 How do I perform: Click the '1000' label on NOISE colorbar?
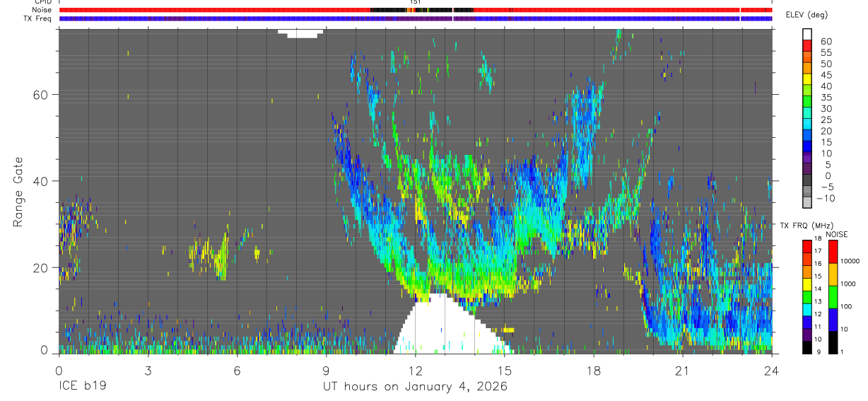click(848, 284)
